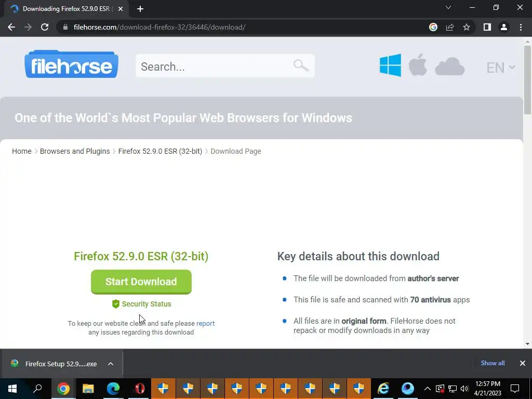Open the browser side panel
The height and width of the screenshot is (399, 532).
487,27
